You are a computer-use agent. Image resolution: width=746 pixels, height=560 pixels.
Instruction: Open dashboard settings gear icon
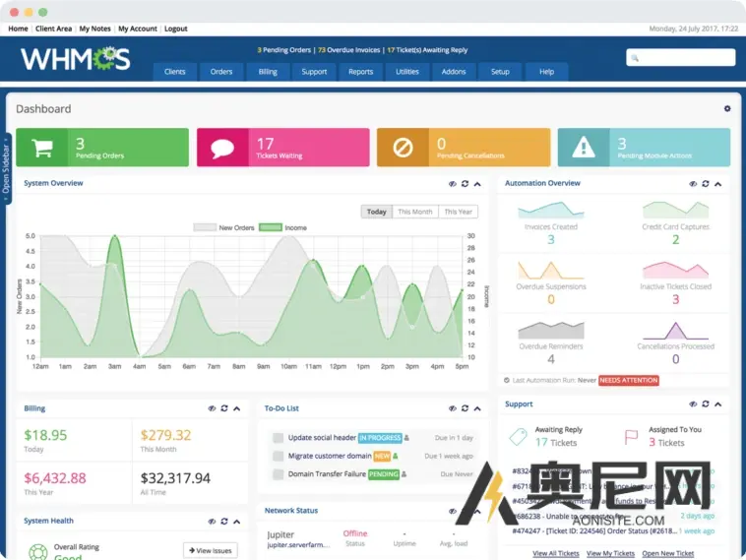point(727,108)
